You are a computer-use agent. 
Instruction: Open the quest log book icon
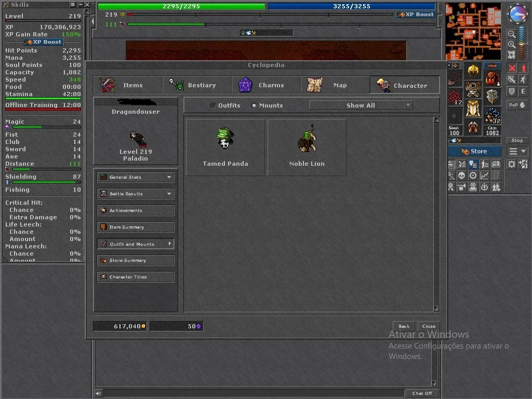(x=496, y=164)
